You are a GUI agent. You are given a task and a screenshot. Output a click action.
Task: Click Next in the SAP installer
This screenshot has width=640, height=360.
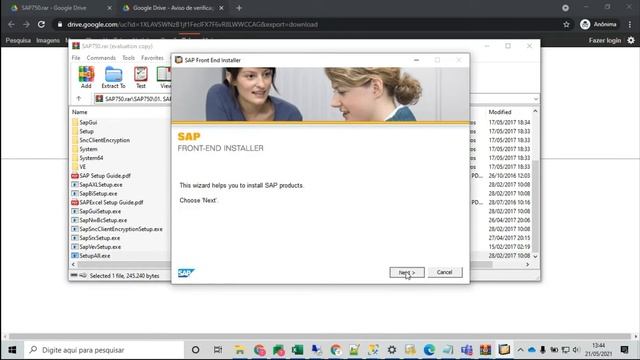pyautogui.click(x=407, y=272)
